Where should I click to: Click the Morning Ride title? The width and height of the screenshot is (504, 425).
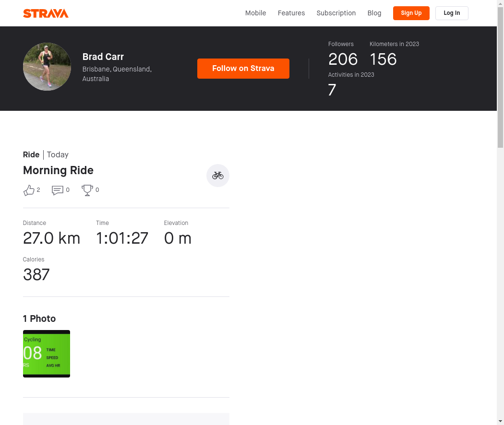[x=58, y=170]
